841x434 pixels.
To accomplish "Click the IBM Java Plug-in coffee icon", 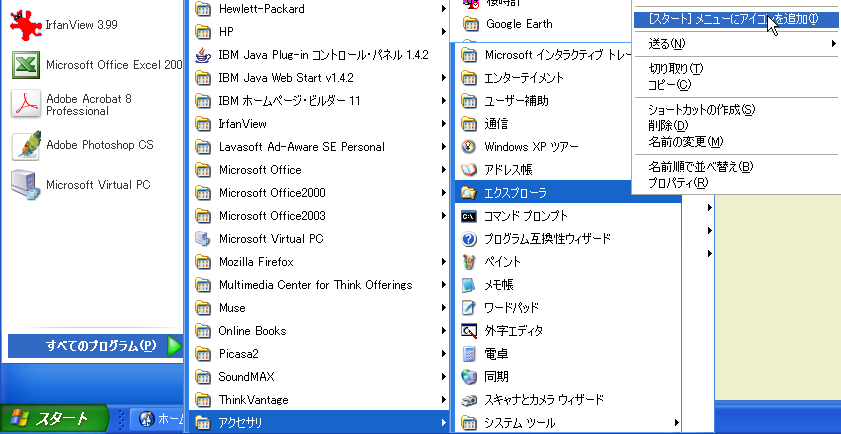I will [x=202, y=55].
